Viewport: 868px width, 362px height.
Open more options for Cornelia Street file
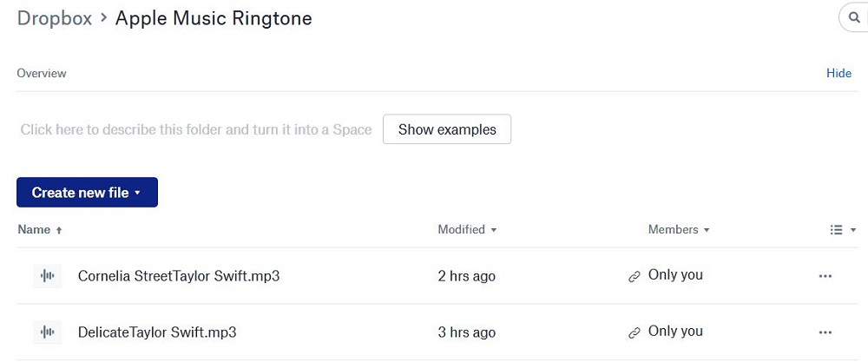pos(825,276)
